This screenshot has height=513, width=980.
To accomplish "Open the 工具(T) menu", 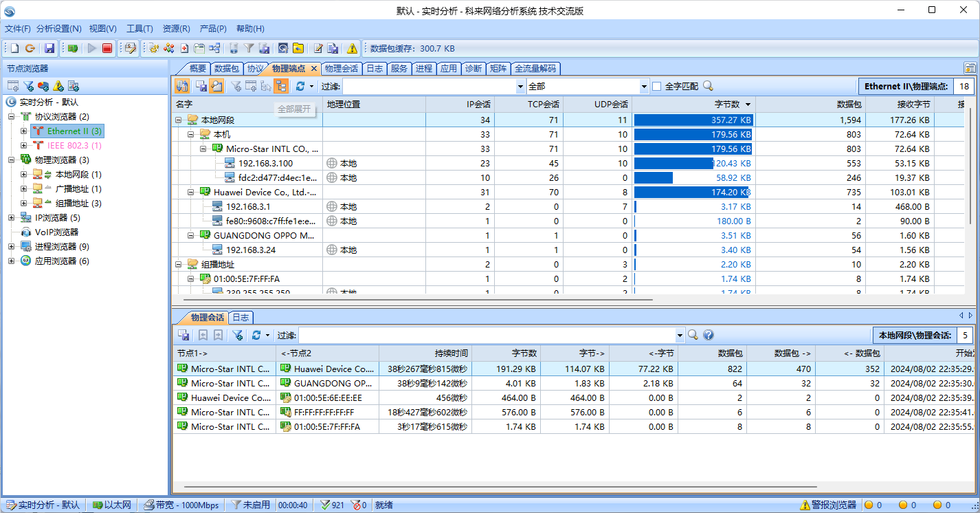I will [x=140, y=29].
